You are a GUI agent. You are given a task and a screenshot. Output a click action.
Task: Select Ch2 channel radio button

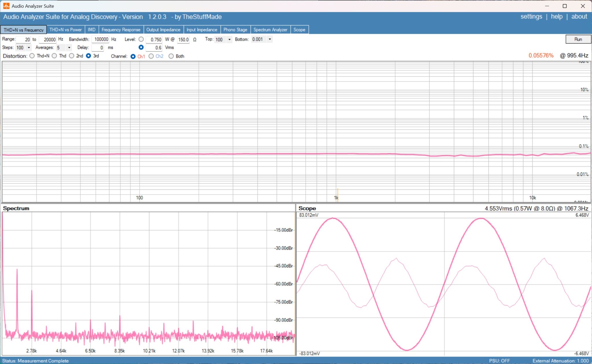pyautogui.click(x=151, y=56)
